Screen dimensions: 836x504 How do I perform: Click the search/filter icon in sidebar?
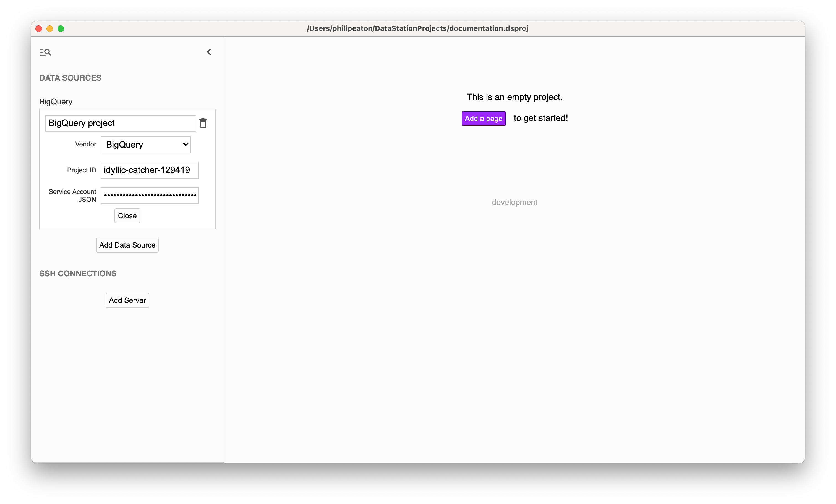(46, 52)
